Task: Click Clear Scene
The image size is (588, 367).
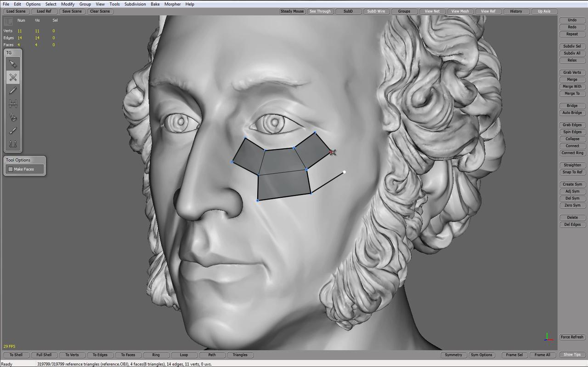Action: [x=100, y=11]
